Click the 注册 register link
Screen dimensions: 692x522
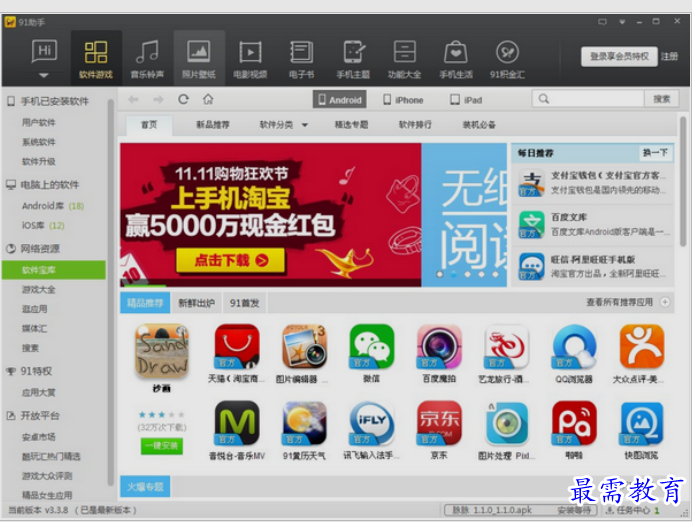coord(669,56)
